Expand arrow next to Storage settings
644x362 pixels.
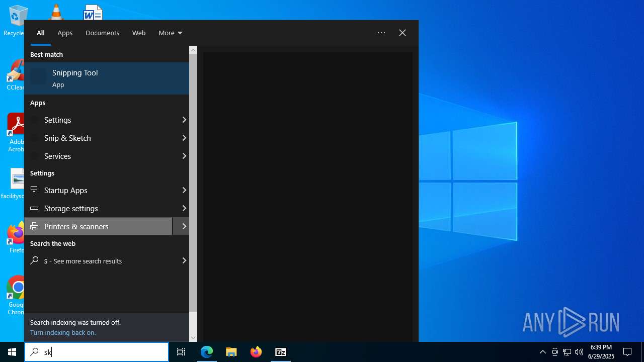(x=184, y=208)
